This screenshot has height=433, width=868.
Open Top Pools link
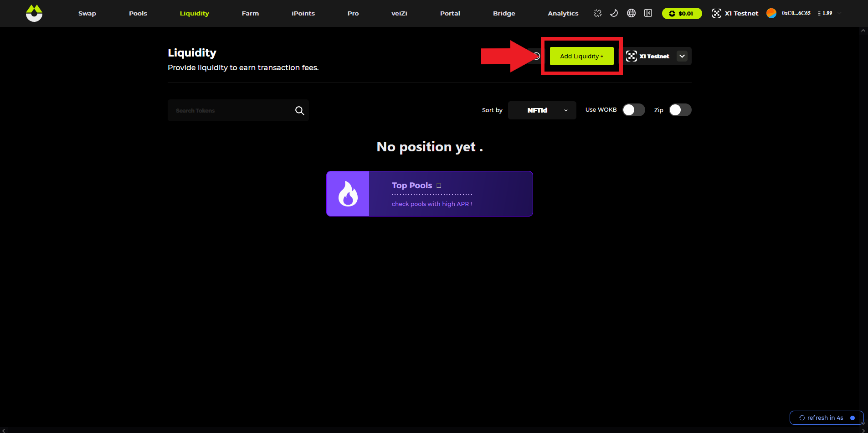(412, 186)
